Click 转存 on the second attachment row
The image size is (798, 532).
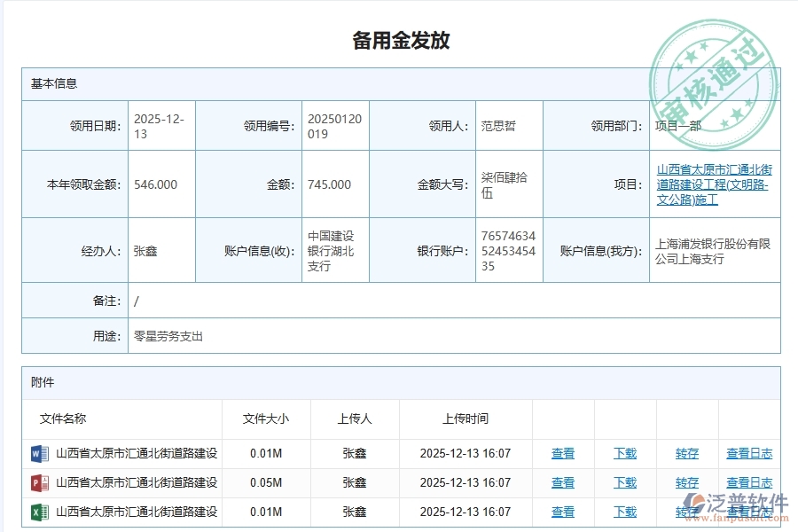coord(687,482)
